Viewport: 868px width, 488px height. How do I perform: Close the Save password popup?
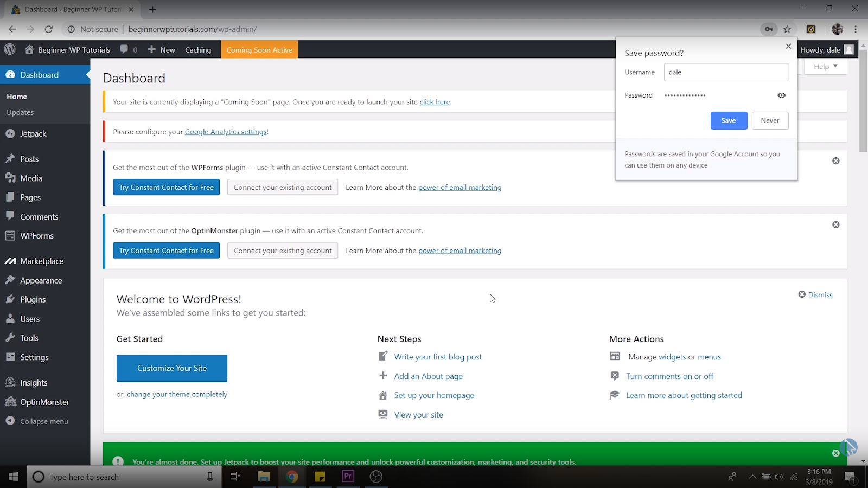click(x=788, y=46)
